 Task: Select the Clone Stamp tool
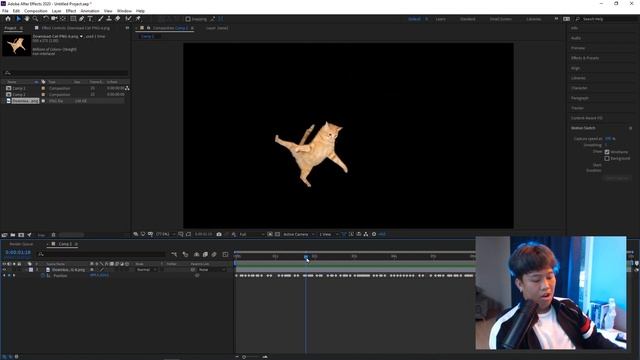point(109,19)
